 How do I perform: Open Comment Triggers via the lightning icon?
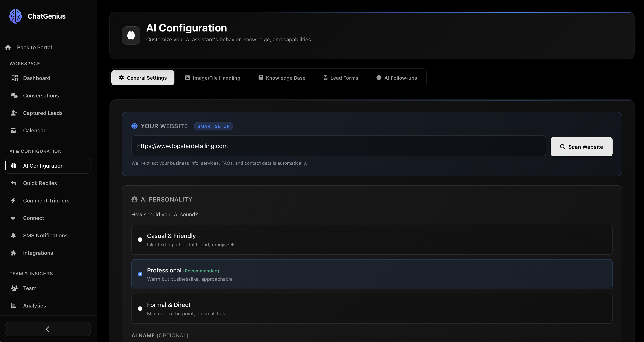click(14, 200)
